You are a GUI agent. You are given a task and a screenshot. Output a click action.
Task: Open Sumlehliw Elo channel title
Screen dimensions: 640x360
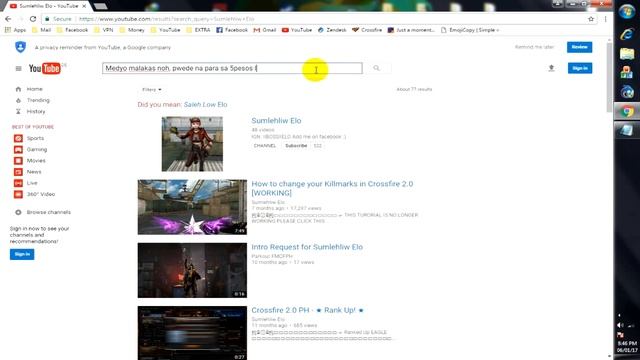click(x=276, y=120)
